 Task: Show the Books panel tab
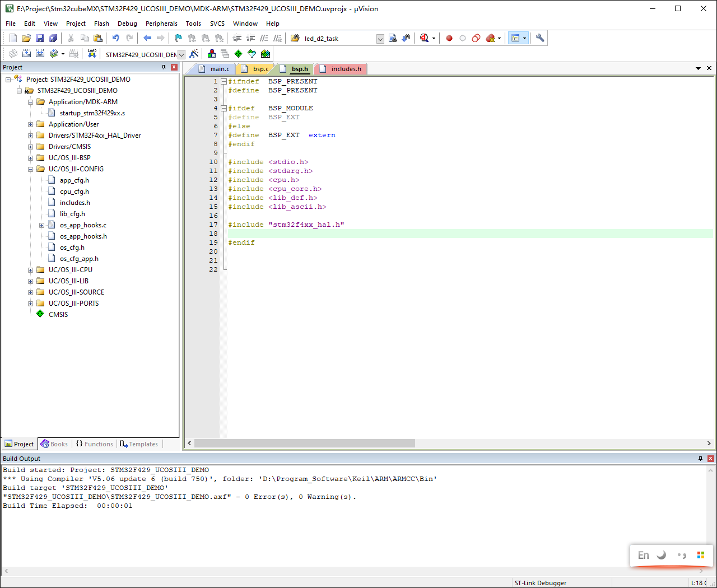[54, 444]
